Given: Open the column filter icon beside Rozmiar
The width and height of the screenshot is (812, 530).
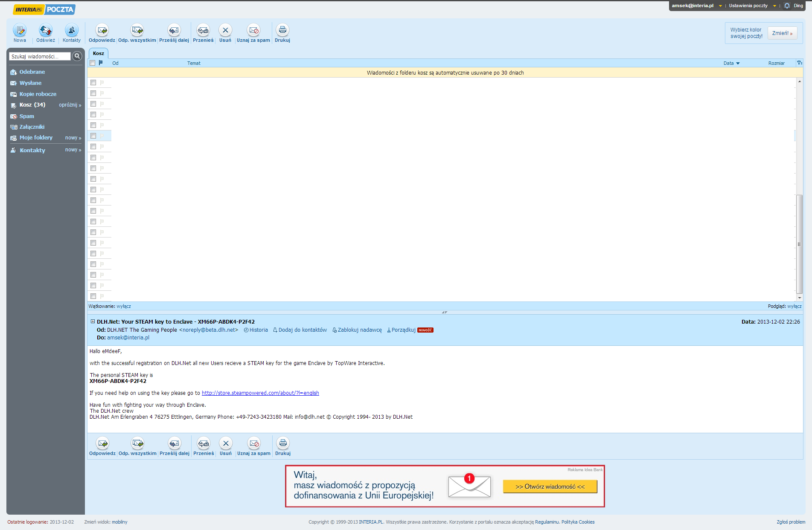Looking at the screenshot, I should (x=799, y=63).
